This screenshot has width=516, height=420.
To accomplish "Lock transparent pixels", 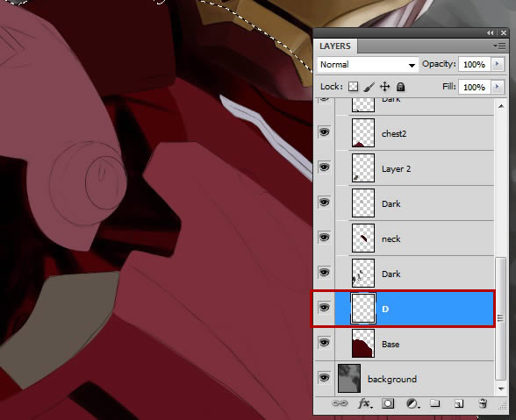I will pyautogui.click(x=353, y=87).
